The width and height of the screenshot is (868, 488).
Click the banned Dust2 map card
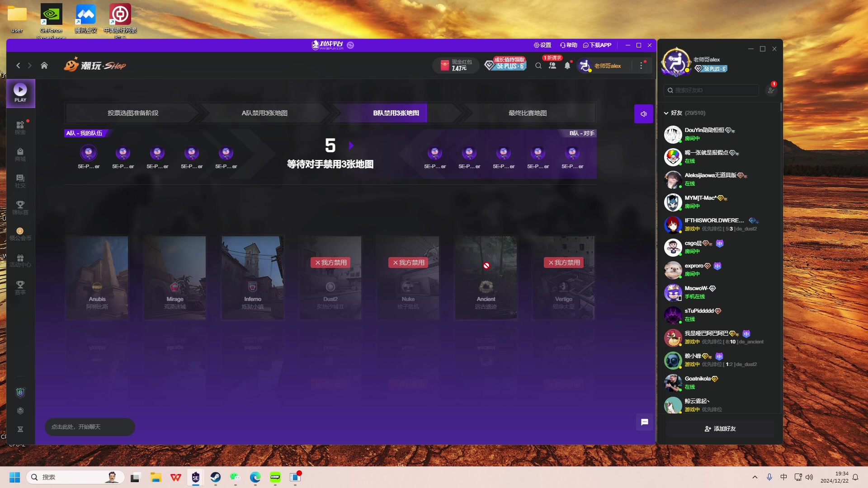(x=330, y=277)
